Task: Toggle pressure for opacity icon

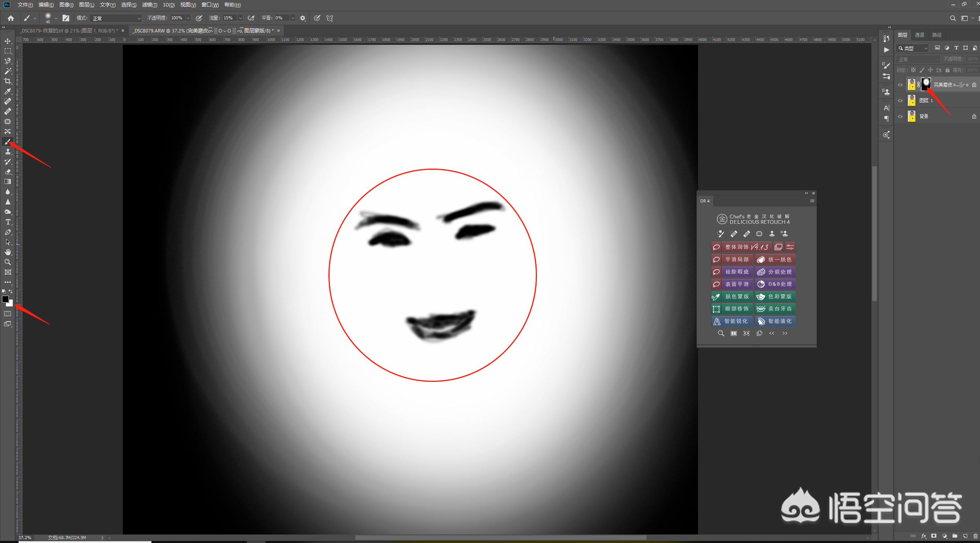Action: click(199, 18)
